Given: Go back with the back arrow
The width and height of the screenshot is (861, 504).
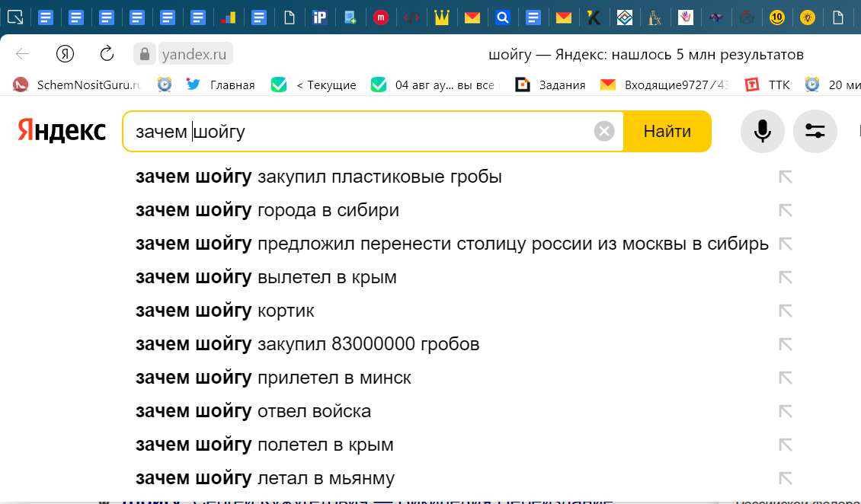Looking at the screenshot, I should pyautogui.click(x=23, y=54).
